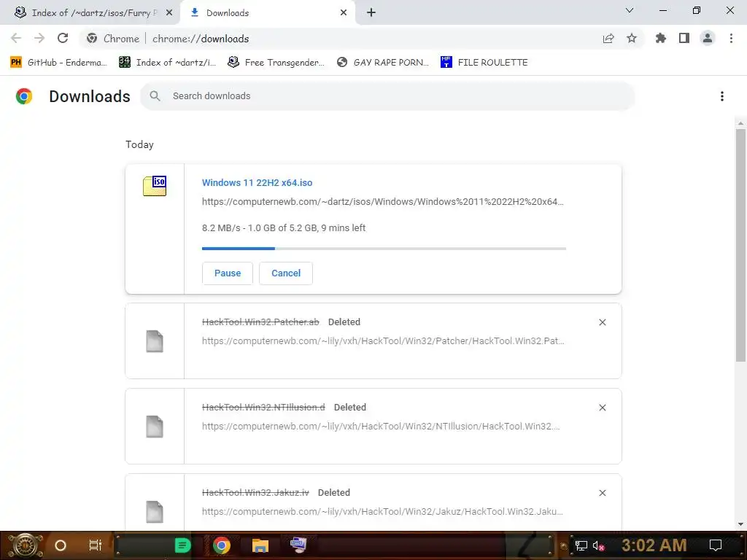The width and height of the screenshot is (747, 560).
Task: Click the computernewb.com ISO source URL
Action: (382, 202)
